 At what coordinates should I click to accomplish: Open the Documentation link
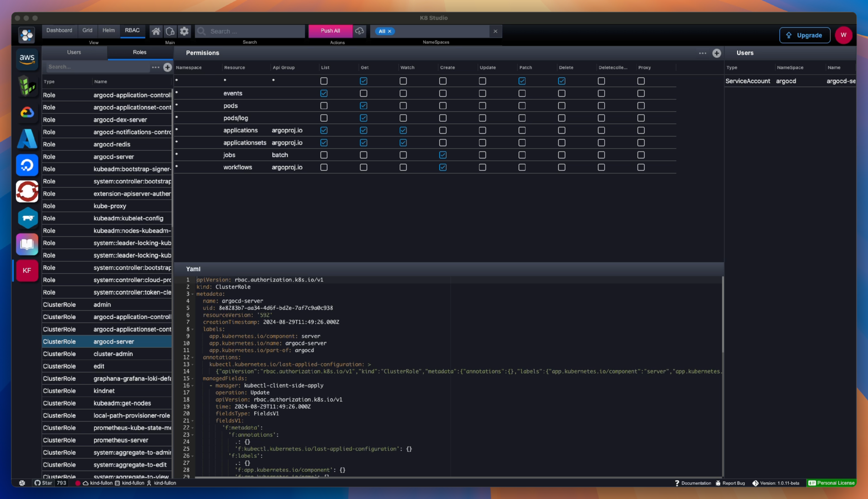click(693, 483)
